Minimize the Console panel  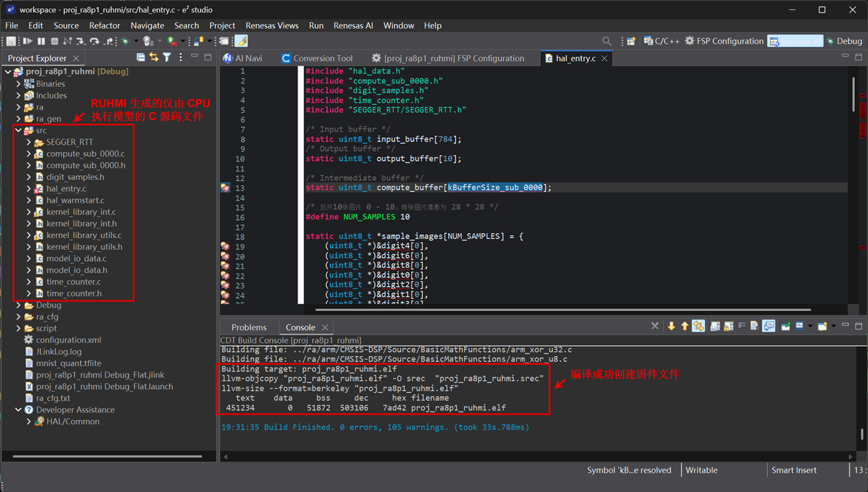[845, 325]
